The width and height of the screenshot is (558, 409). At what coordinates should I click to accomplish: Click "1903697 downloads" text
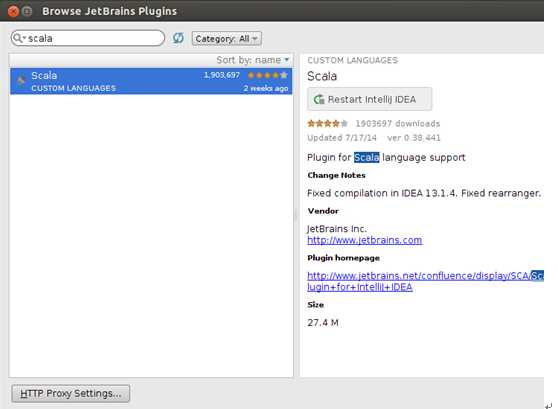[x=398, y=124]
